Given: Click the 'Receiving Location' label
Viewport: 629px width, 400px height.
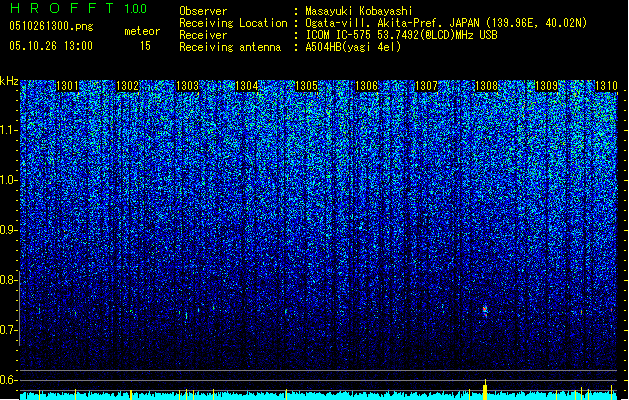Looking at the screenshot, I should [233, 23].
